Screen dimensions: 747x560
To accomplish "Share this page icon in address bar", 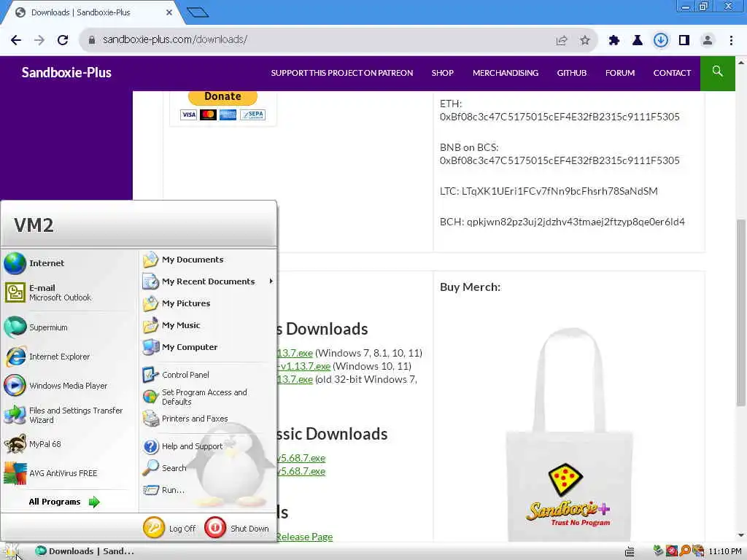I will [x=562, y=41].
